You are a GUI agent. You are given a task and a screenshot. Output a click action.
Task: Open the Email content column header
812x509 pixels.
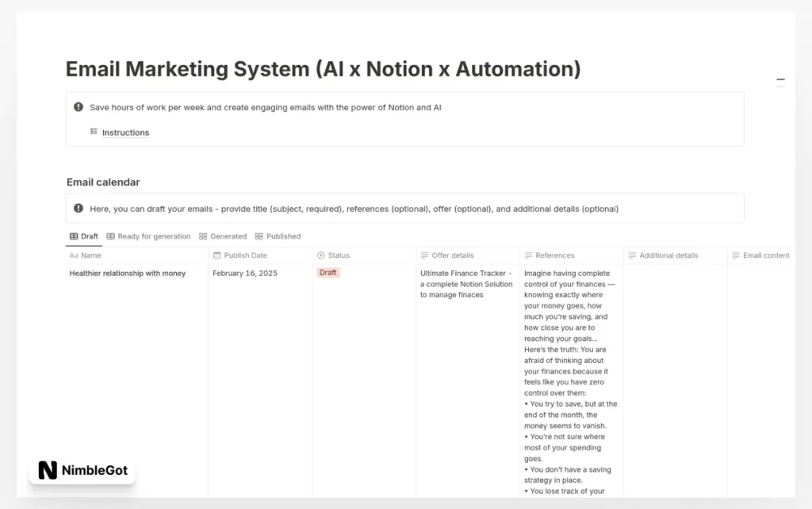pyautogui.click(x=760, y=255)
